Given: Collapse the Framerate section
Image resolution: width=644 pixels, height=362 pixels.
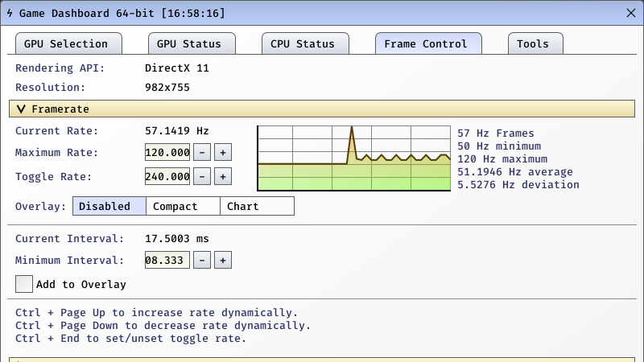Looking at the screenshot, I should 23,109.
